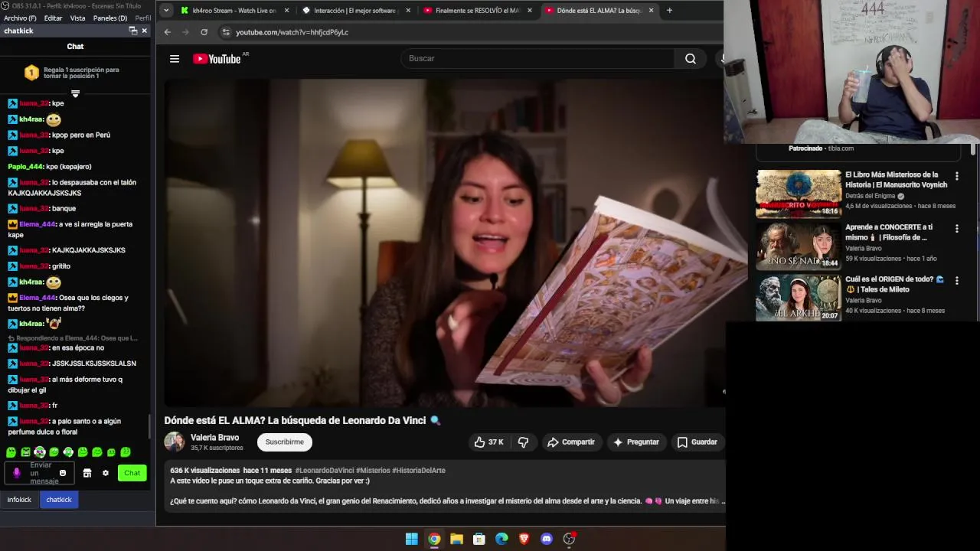This screenshot has width=980, height=551.
Task: Click the purple microphone icon in chat input
Action: click(17, 473)
